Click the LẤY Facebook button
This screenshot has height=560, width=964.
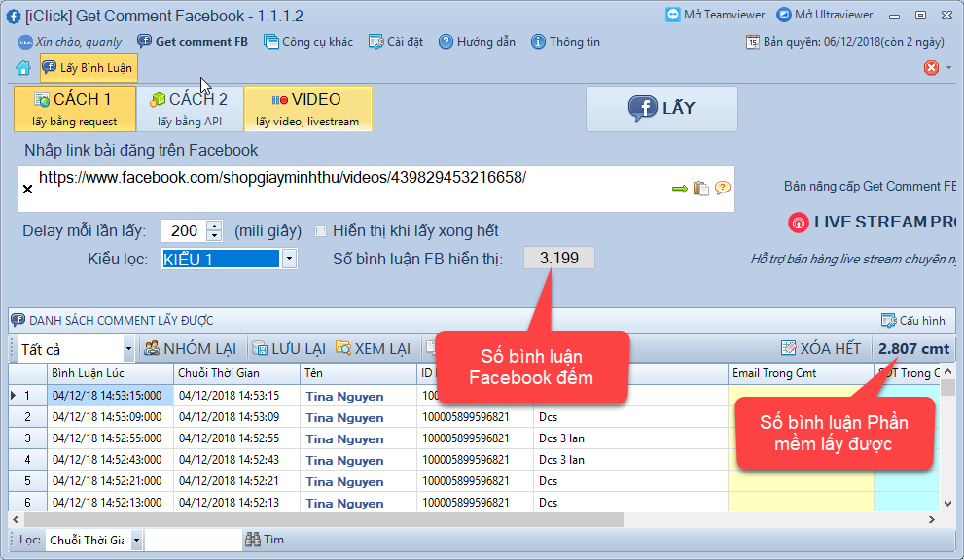tap(661, 109)
